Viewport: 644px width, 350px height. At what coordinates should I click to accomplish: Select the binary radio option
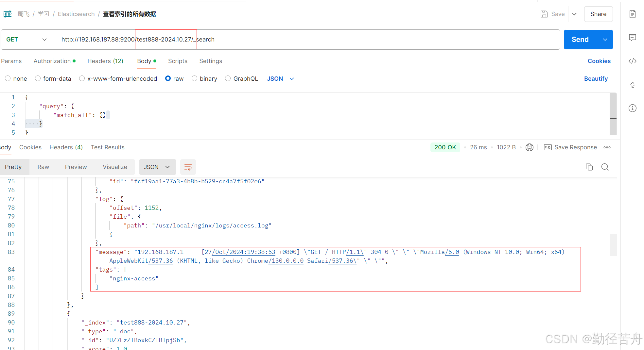click(195, 78)
